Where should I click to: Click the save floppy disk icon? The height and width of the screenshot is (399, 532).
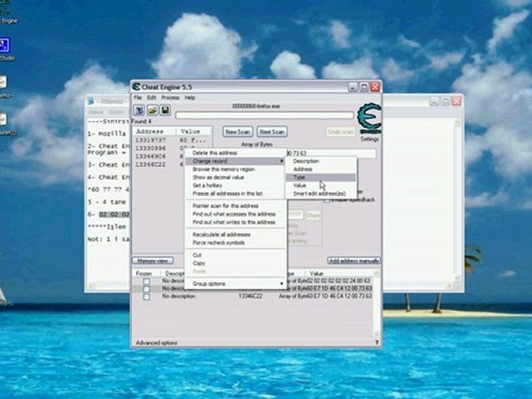pos(165,110)
